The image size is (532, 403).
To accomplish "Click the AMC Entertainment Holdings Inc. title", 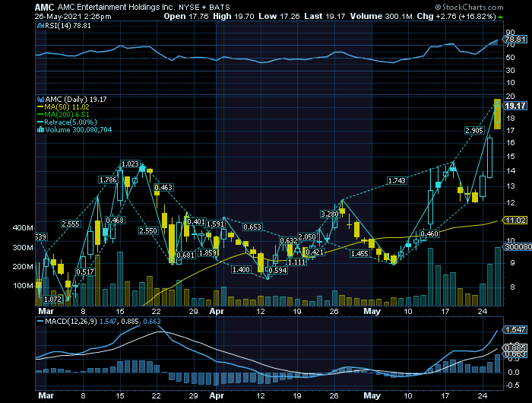I will click(116, 7).
